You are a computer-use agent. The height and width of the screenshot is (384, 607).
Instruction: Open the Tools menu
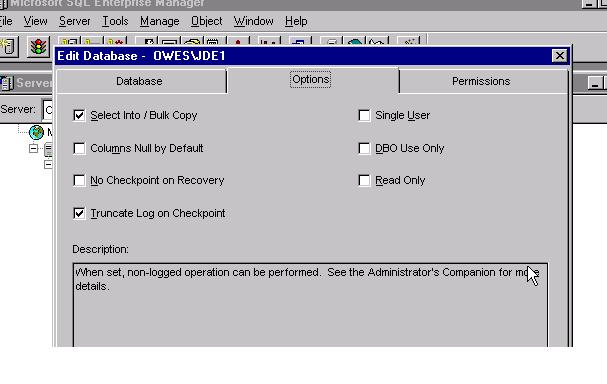(x=115, y=21)
